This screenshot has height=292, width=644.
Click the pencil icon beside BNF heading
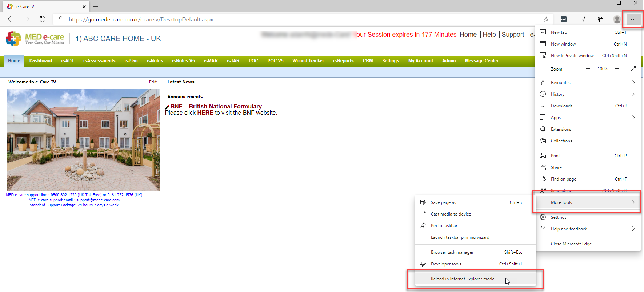[167, 107]
